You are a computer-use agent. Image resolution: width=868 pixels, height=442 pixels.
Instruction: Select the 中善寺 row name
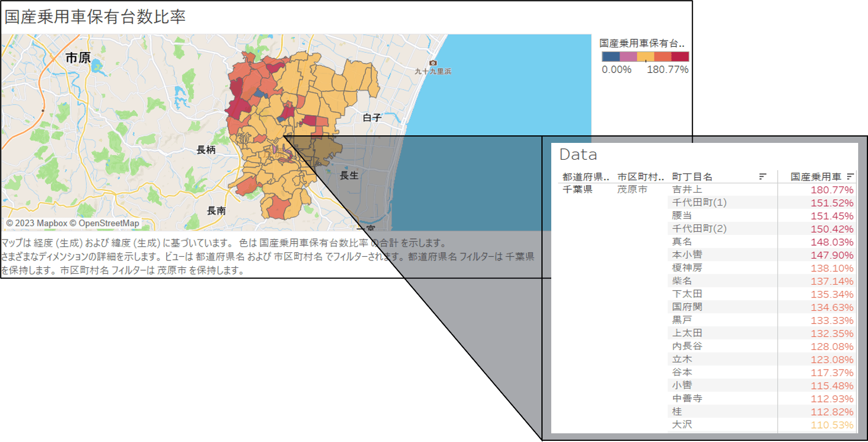pyautogui.click(x=687, y=398)
